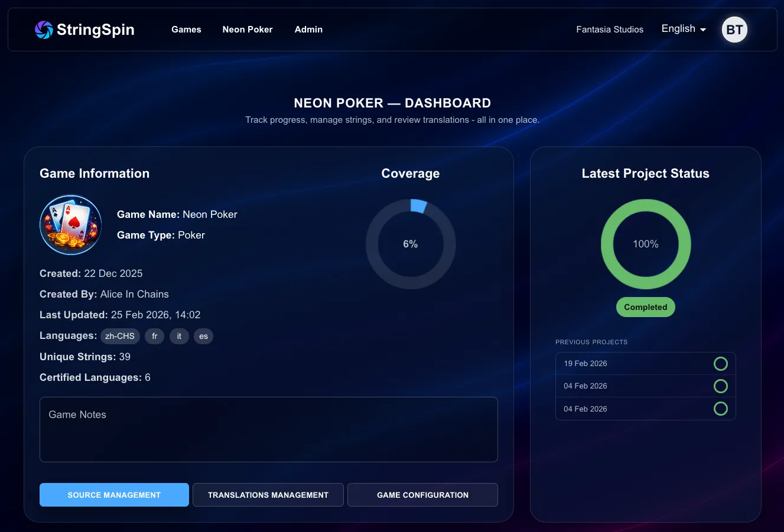Open the English language dropdown

coord(683,29)
